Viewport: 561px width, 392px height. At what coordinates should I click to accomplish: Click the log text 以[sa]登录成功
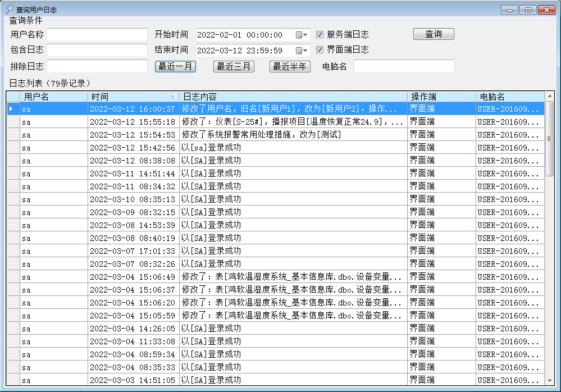coord(211,148)
